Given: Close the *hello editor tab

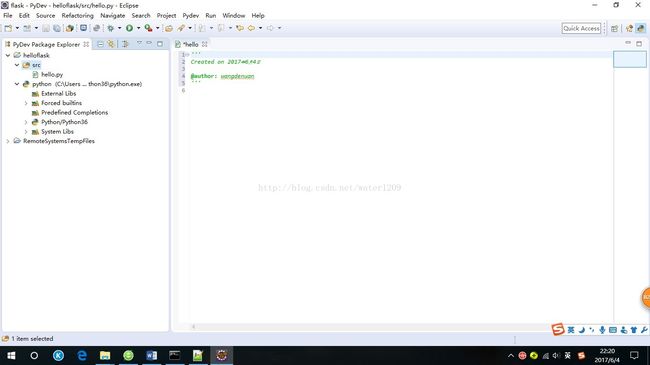Looking at the screenshot, I should coord(204,44).
